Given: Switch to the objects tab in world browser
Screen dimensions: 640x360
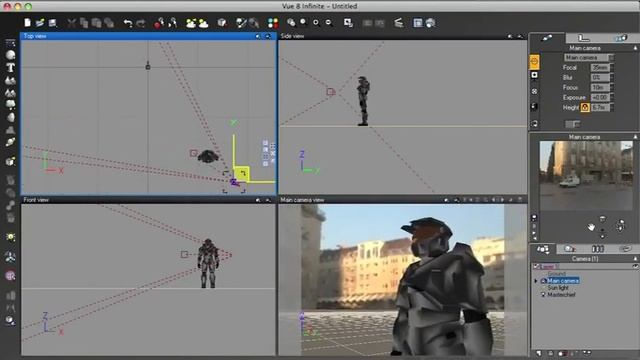Looking at the screenshot, I should click(543, 249).
